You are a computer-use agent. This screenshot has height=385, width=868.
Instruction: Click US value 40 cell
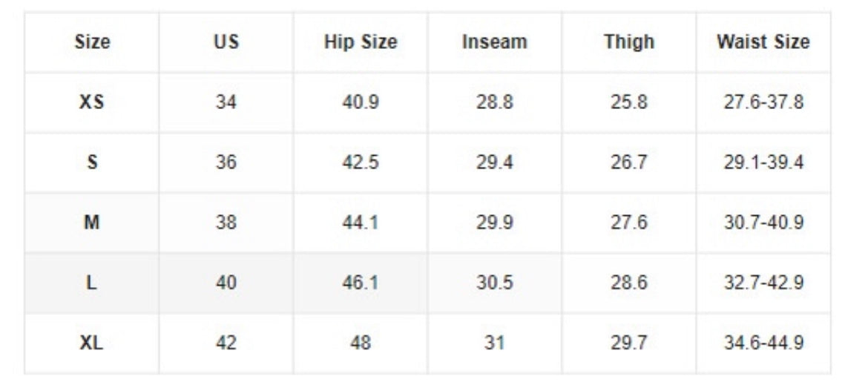[x=226, y=283]
